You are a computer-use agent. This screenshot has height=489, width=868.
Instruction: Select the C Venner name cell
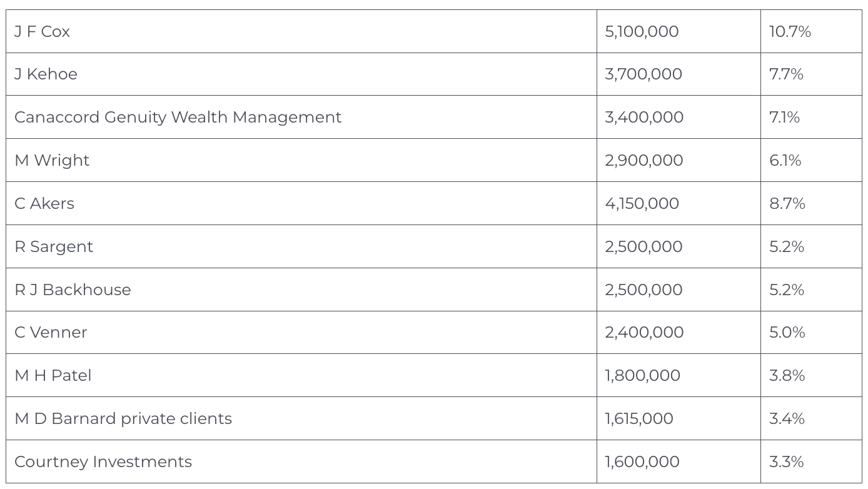[x=51, y=332]
